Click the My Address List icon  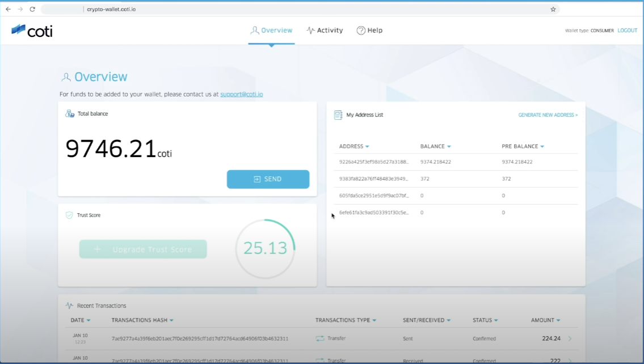338,115
